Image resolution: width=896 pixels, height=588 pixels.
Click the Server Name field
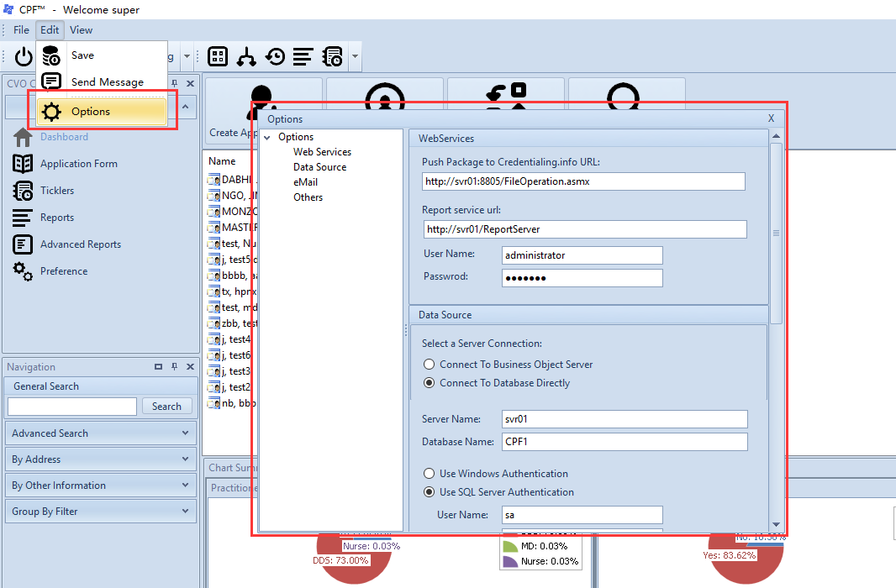coord(625,419)
